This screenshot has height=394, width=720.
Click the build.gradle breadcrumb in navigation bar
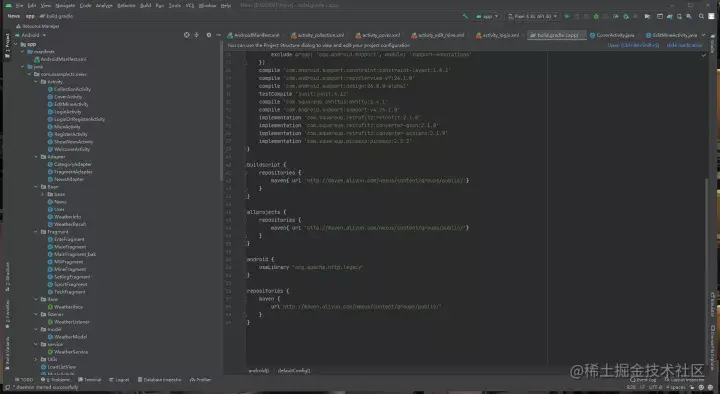coord(56,16)
